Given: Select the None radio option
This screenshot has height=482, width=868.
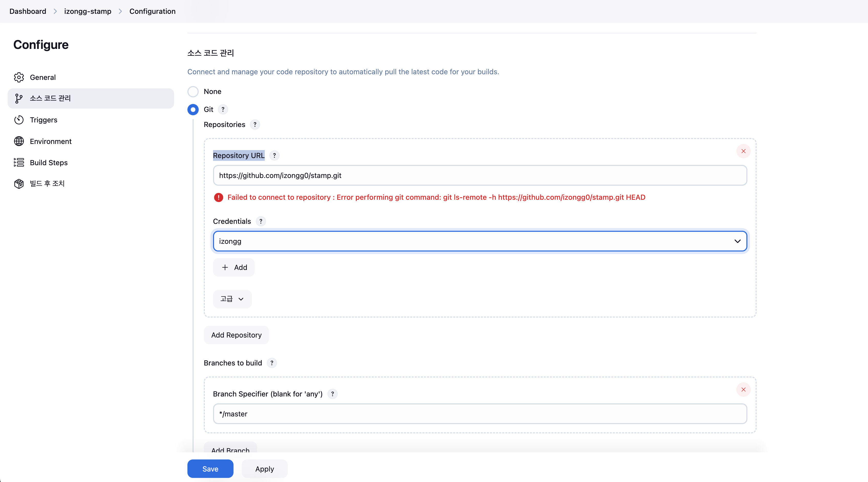Looking at the screenshot, I should [193, 91].
